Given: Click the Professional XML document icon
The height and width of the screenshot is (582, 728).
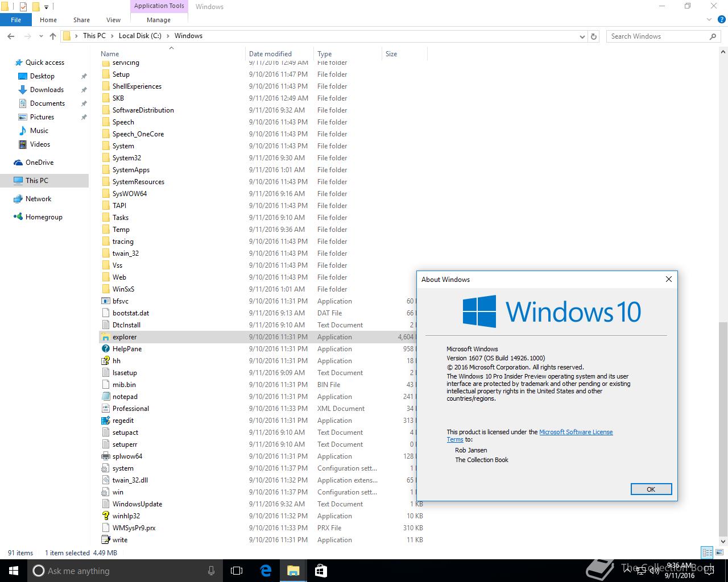Looking at the screenshot, I should pos(105,409).
